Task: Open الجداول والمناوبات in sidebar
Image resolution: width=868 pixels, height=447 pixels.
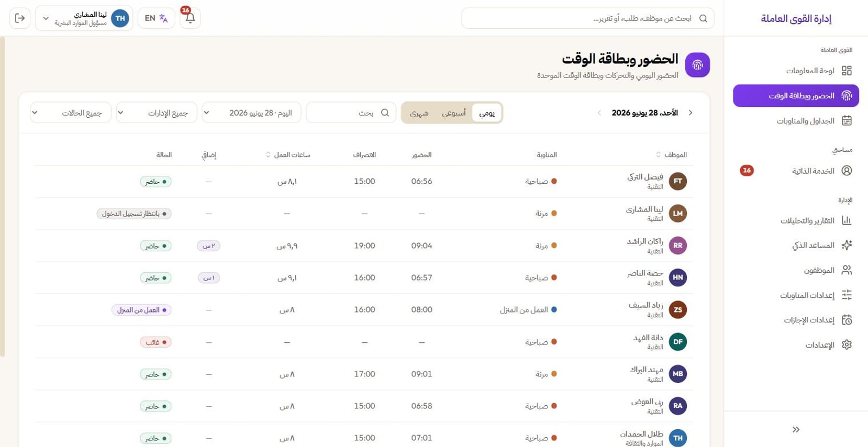Action: pyautogui.click(x=796, y=120)
